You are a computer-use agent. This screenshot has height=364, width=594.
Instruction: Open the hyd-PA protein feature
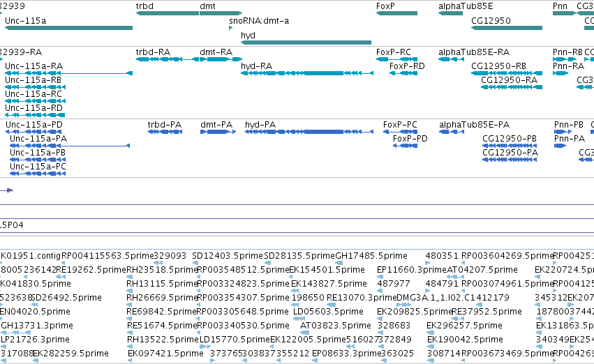(309, 132)
